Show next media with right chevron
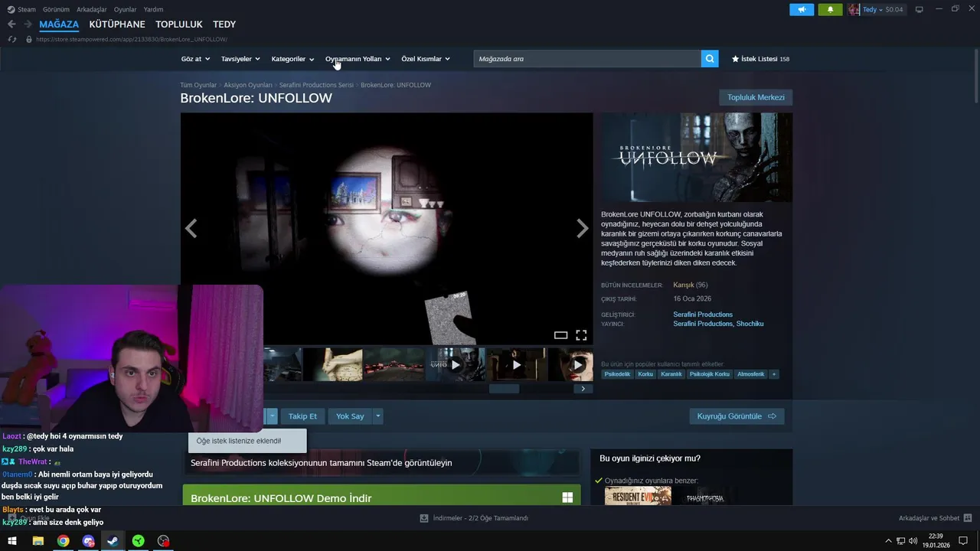The width and height of the screenshot is (980, 551). (x=583, y=228)
